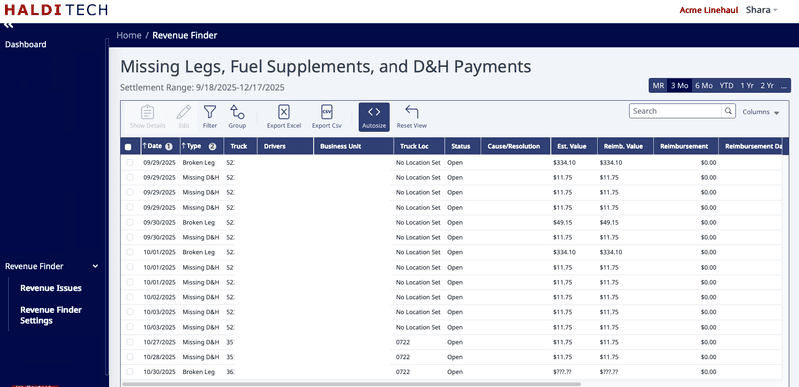The width and height of the screenshot is (799, 387).
Task: Open Dashboard in the sidebar
Action: tap(25, 44)
